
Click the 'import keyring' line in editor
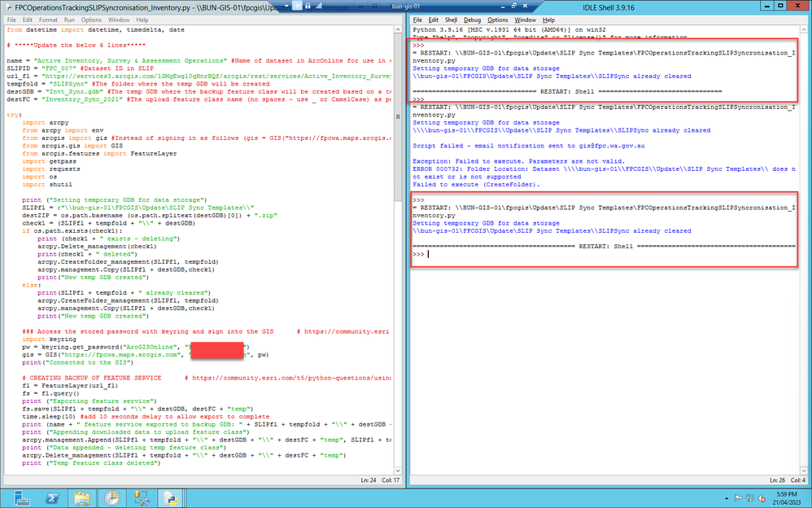coord(49,339)
